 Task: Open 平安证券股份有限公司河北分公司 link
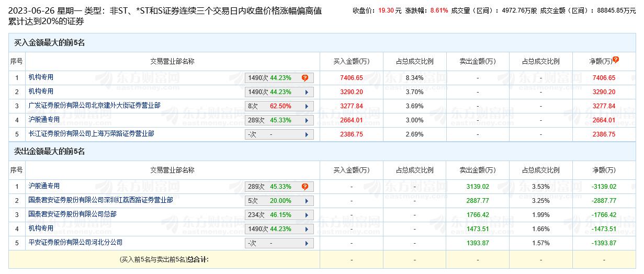coord(75,243)
